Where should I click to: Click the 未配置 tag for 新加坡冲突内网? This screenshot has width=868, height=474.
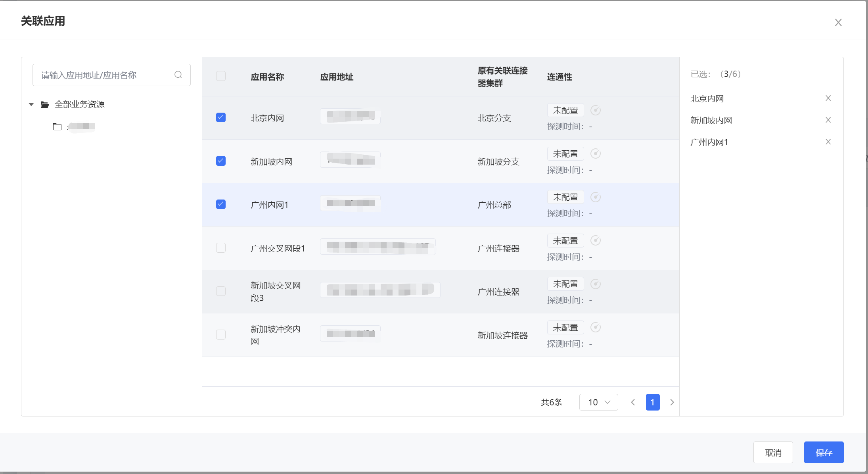(565, 328)
